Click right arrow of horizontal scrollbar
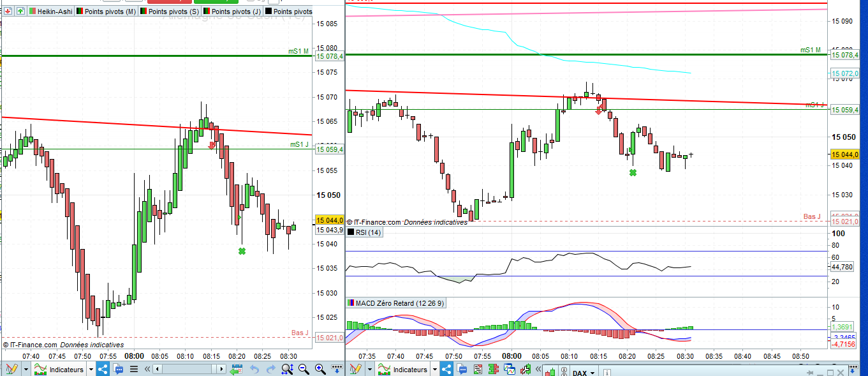 222,369
